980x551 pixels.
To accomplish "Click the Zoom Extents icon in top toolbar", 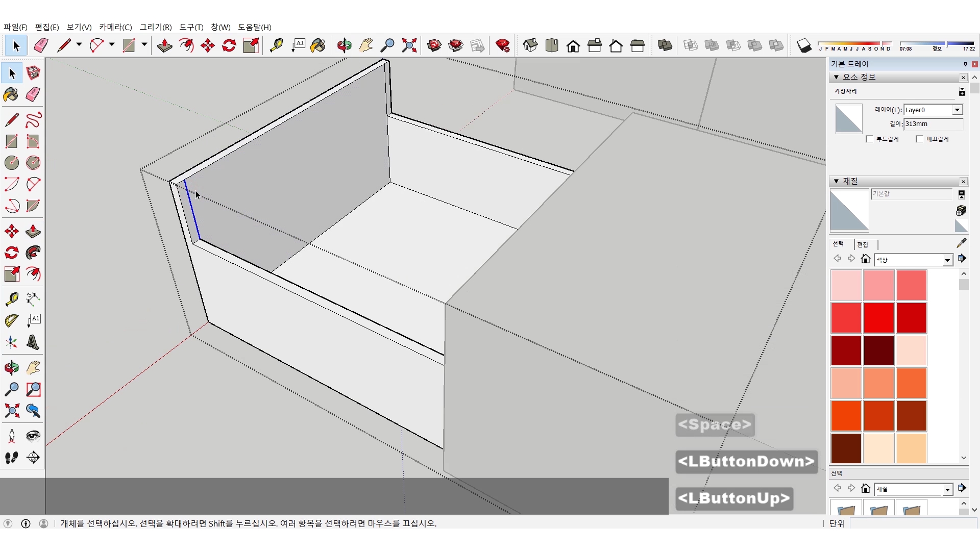I will [x=409, y=45].
